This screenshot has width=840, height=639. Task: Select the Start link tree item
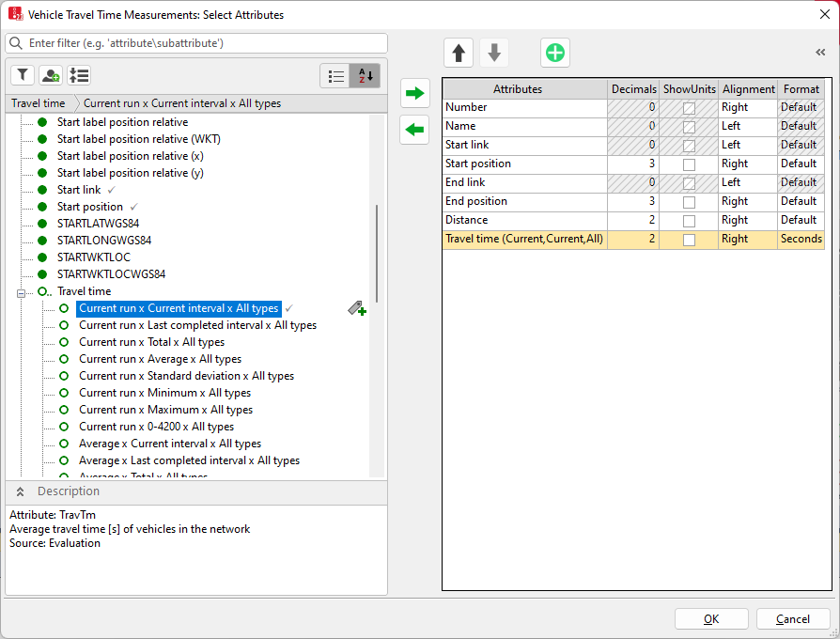coord(79,190)
